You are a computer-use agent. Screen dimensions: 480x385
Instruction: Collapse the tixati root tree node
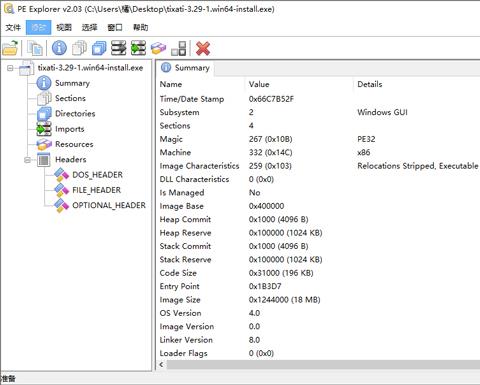[10, 68]
